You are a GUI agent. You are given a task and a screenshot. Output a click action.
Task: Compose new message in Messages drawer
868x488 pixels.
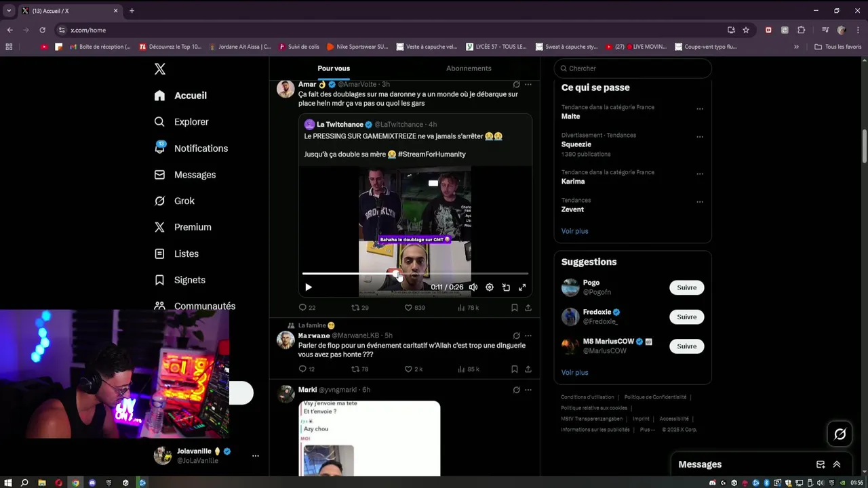point(821,464)
